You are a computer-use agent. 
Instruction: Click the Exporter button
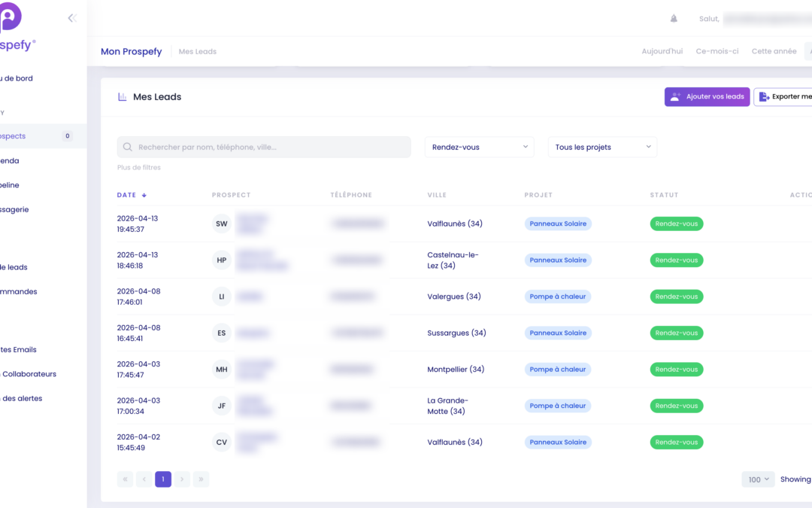783,97
